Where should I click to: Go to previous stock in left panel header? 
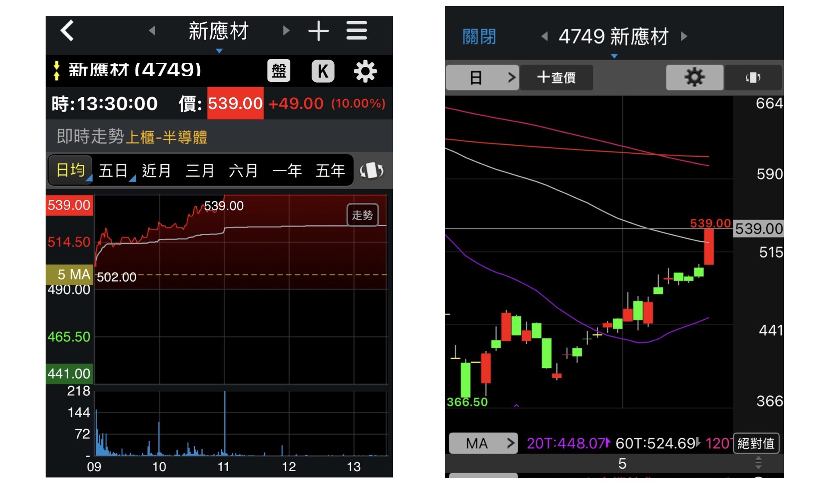[x=152, y=31]
